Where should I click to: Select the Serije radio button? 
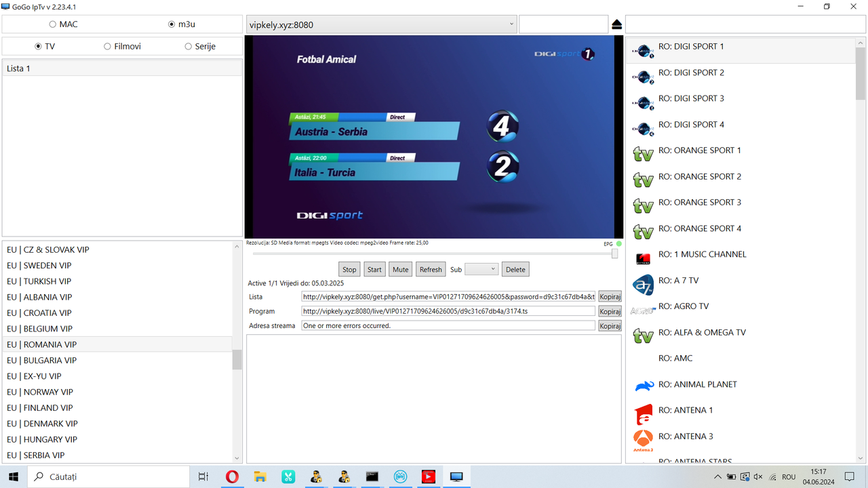tap(189, 46)
